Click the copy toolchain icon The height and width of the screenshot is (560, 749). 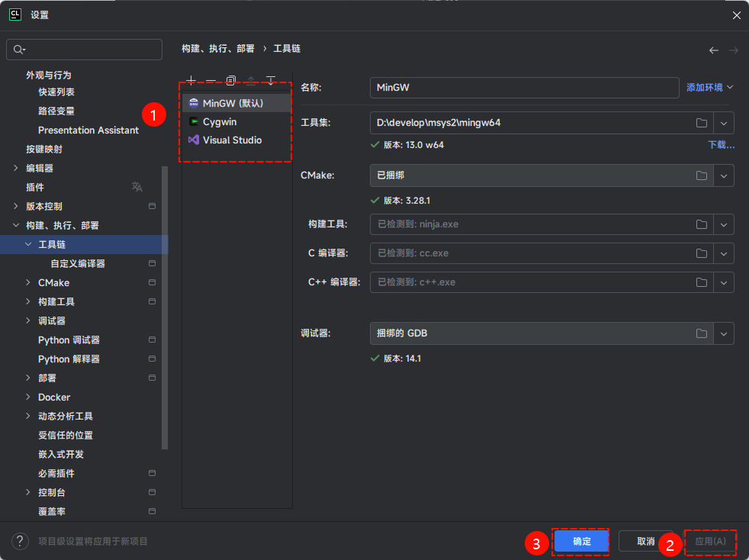tap(230, 81)
